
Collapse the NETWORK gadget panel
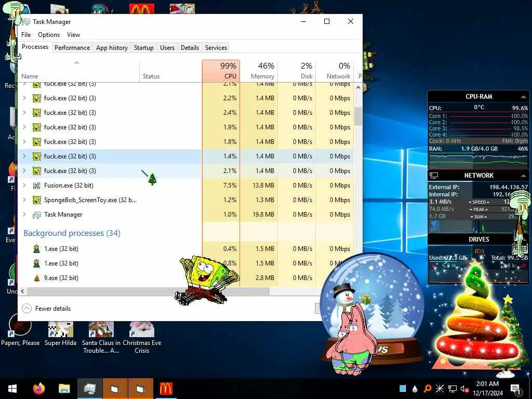[x=523, y=176]
